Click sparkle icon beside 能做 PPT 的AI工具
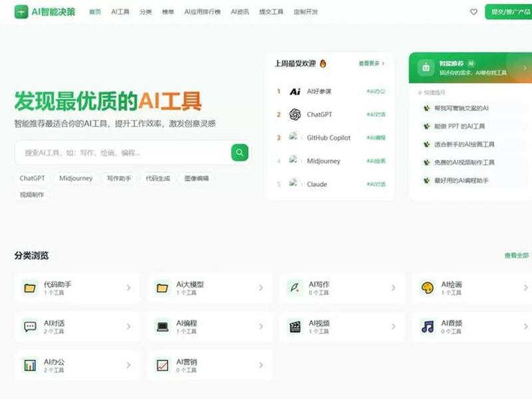 tap(426, 126)
